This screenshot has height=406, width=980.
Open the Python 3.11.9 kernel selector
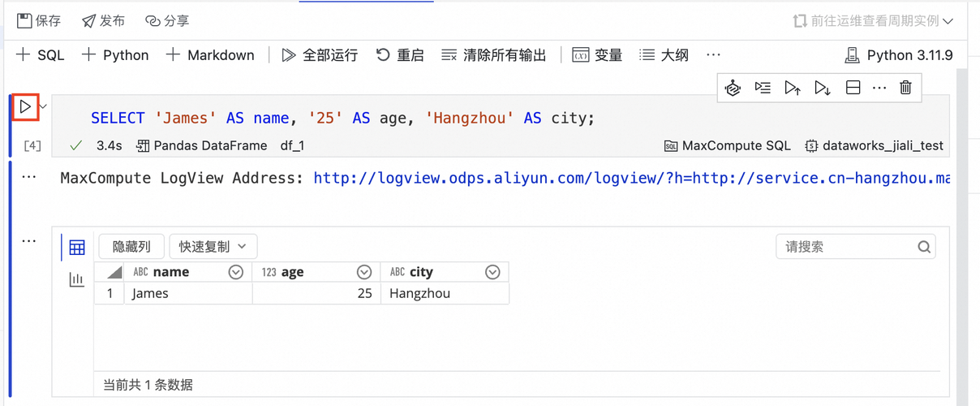coord(899,55)
